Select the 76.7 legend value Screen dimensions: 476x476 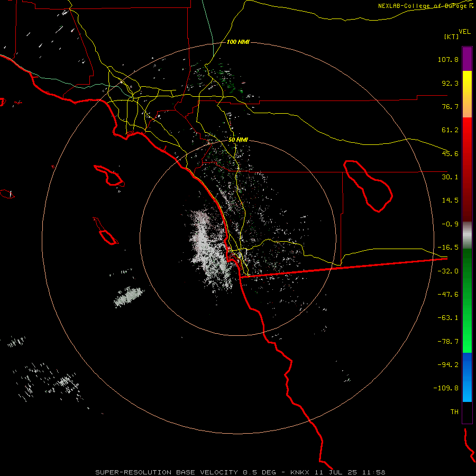450,106
